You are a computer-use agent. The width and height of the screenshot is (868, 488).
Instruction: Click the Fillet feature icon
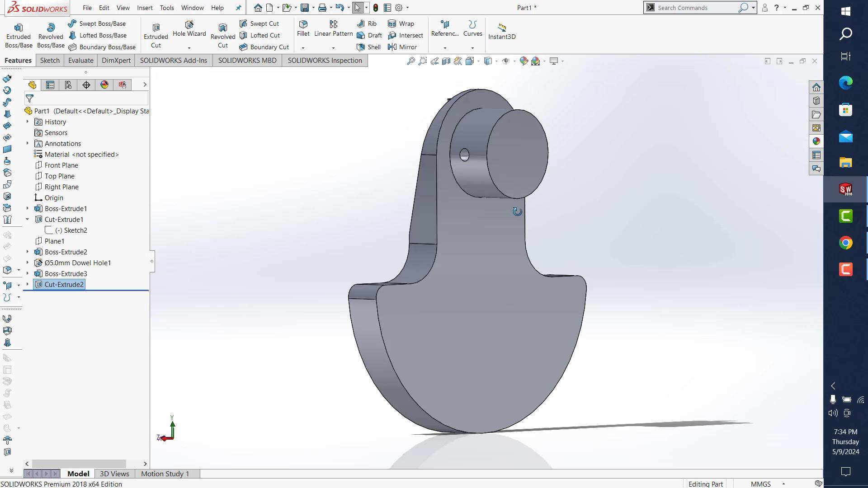[303, 28]
